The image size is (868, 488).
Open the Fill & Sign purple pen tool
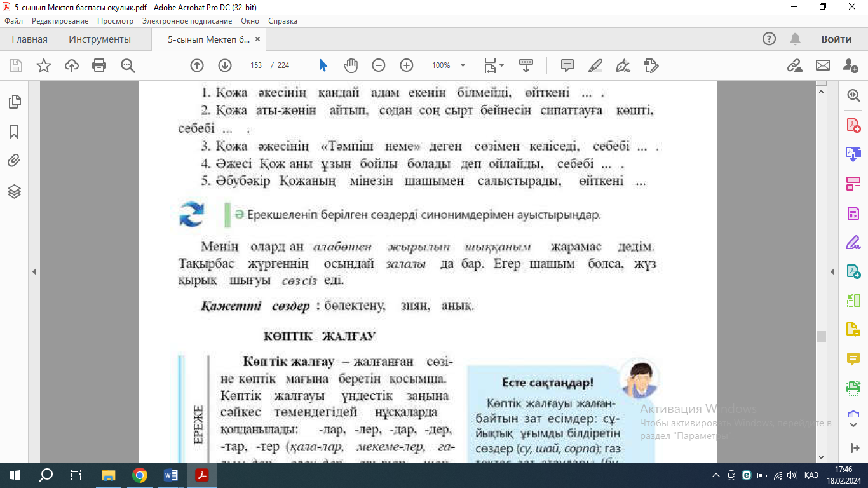click(853, 242)
